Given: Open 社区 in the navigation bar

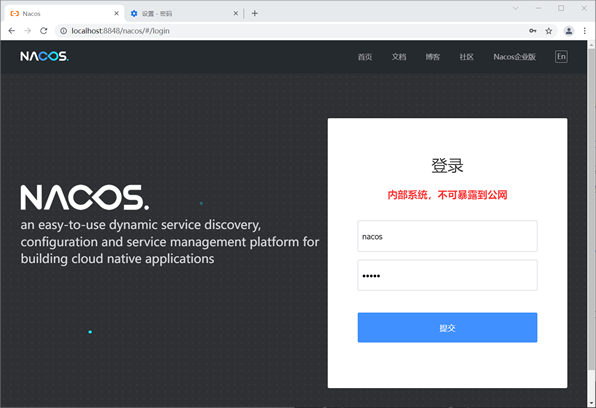Looking at the screenshot, I should [466, 57].
